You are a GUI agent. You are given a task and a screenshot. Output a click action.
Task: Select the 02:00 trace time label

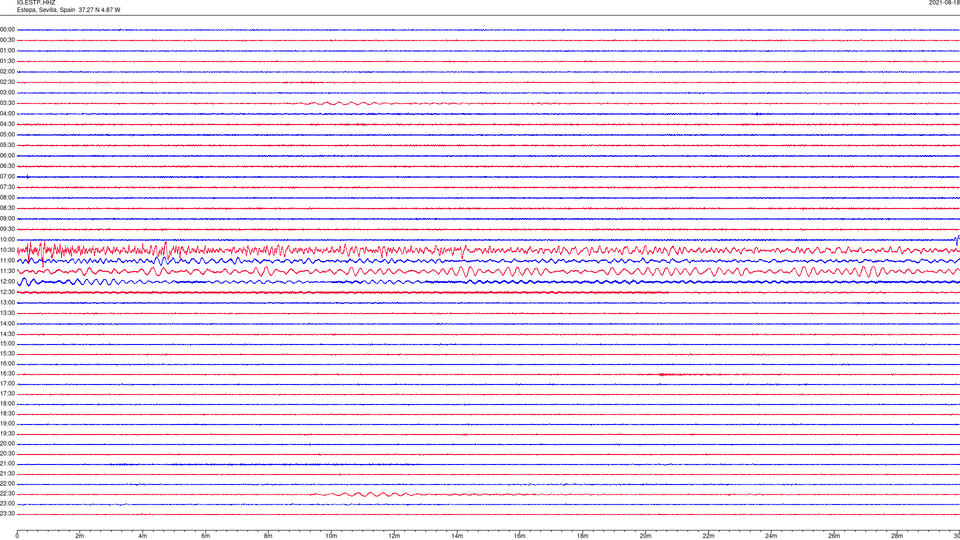pos(7,72)
